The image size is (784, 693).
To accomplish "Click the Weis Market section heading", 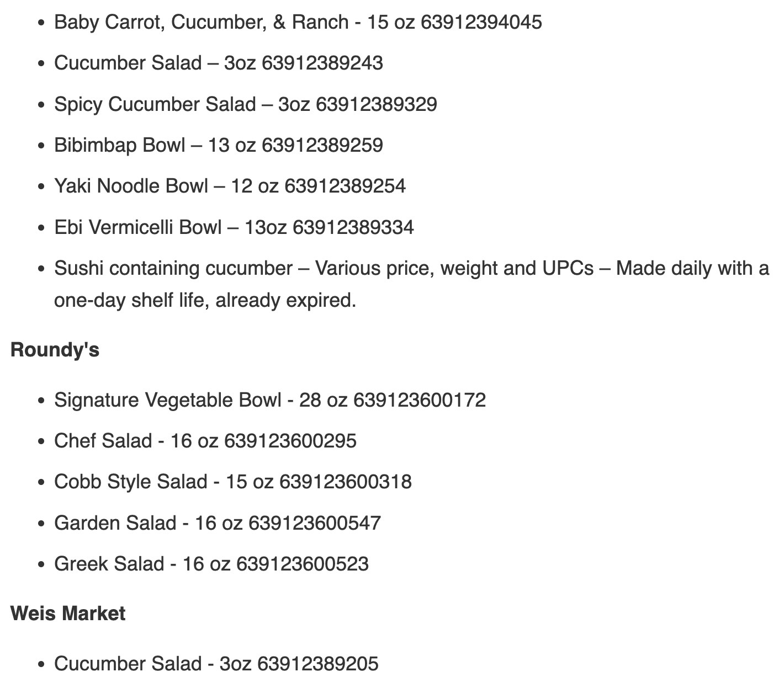I will tap(68, 614).
